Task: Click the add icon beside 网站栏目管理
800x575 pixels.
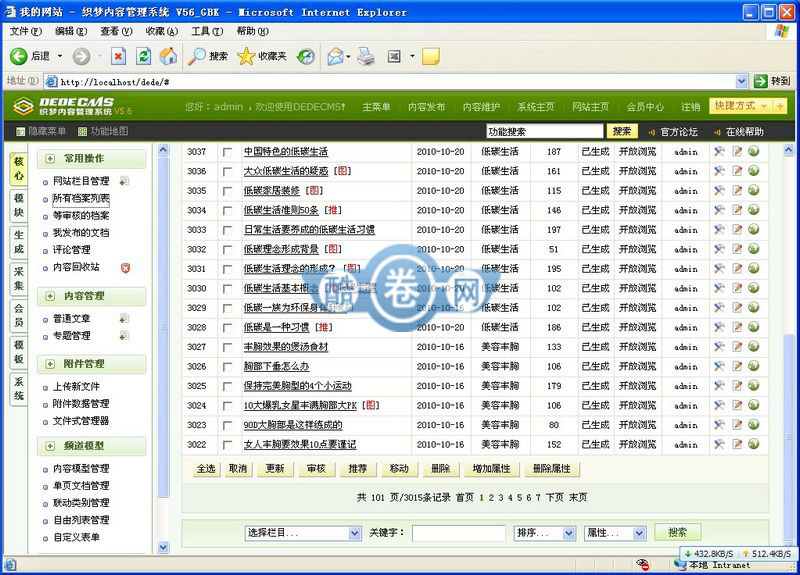Action: click(x=124, y=181)
